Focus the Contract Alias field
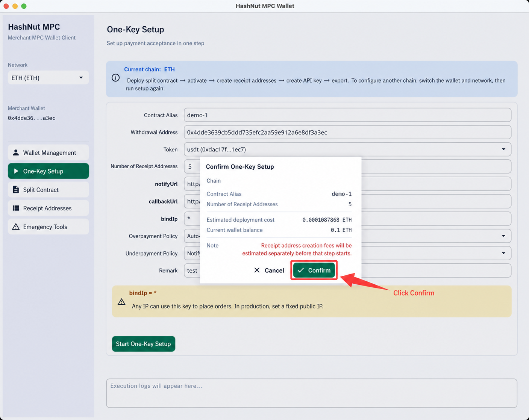 coord(347,115)
